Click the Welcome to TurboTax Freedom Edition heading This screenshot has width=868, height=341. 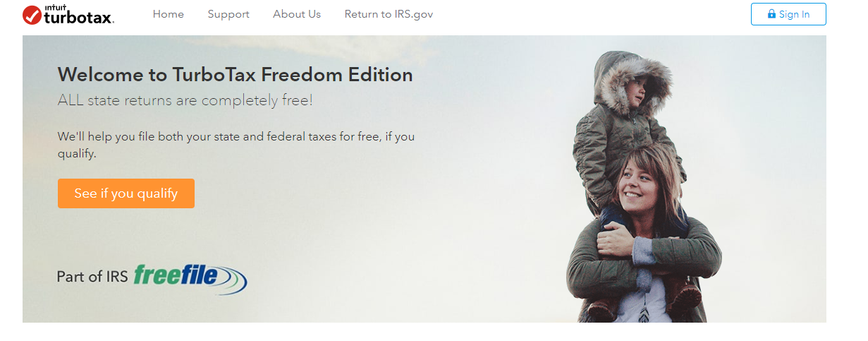pyautogui.click(x=236, y=75)
